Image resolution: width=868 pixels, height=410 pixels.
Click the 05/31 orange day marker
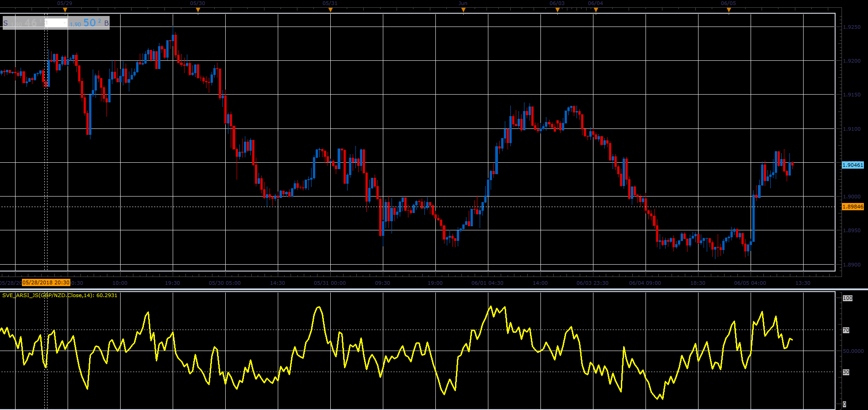coord(330,10)
